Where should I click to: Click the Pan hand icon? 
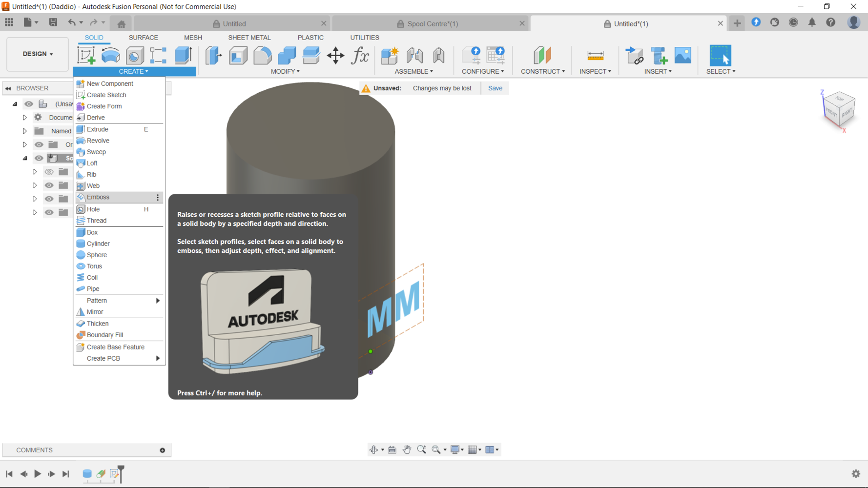(x=407, y=449)
